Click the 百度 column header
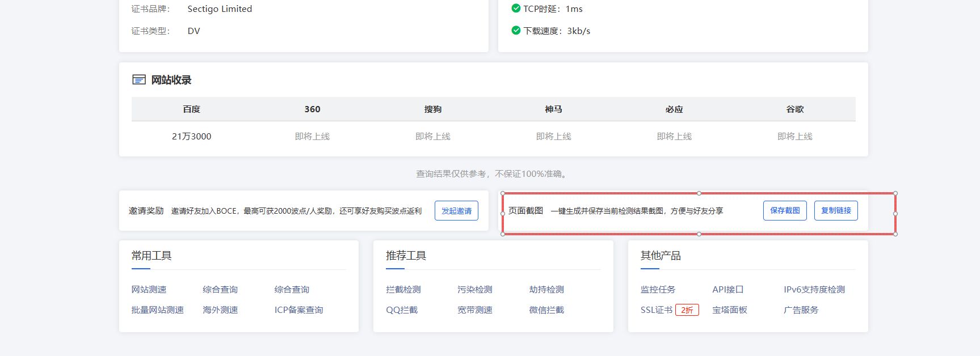 191,109
